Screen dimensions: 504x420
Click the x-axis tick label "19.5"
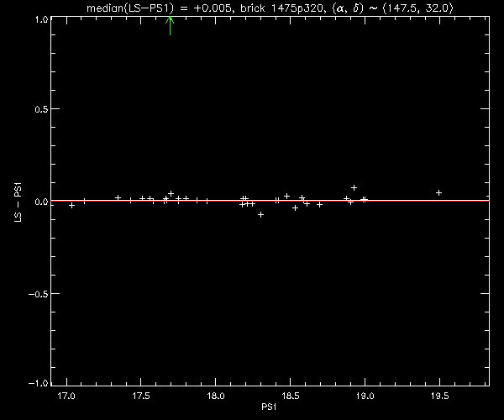[x=439, y=396]
